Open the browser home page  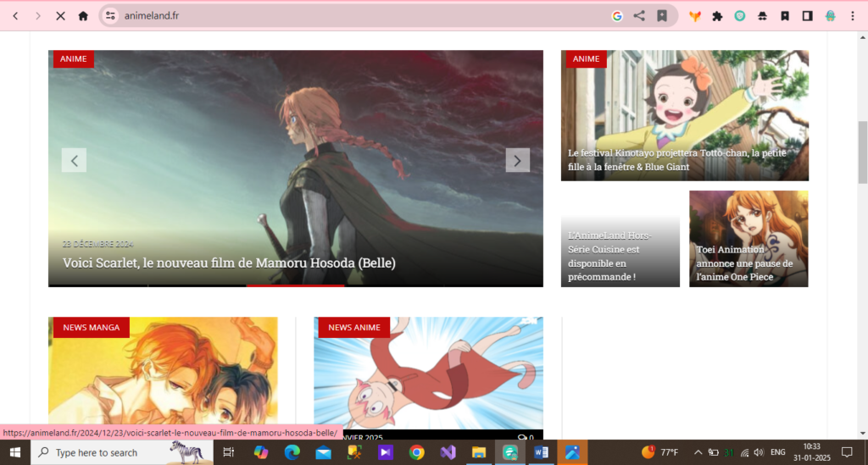tap(83, 16)
